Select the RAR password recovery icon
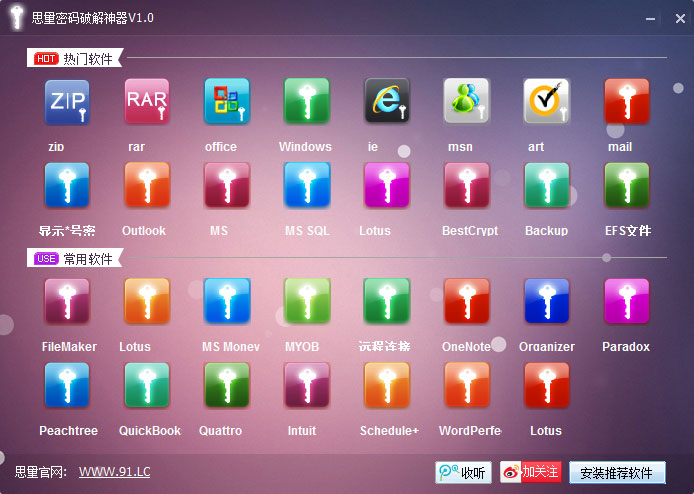Image resolution: width=694 pixels, height=494 pixels. point(147,101)
